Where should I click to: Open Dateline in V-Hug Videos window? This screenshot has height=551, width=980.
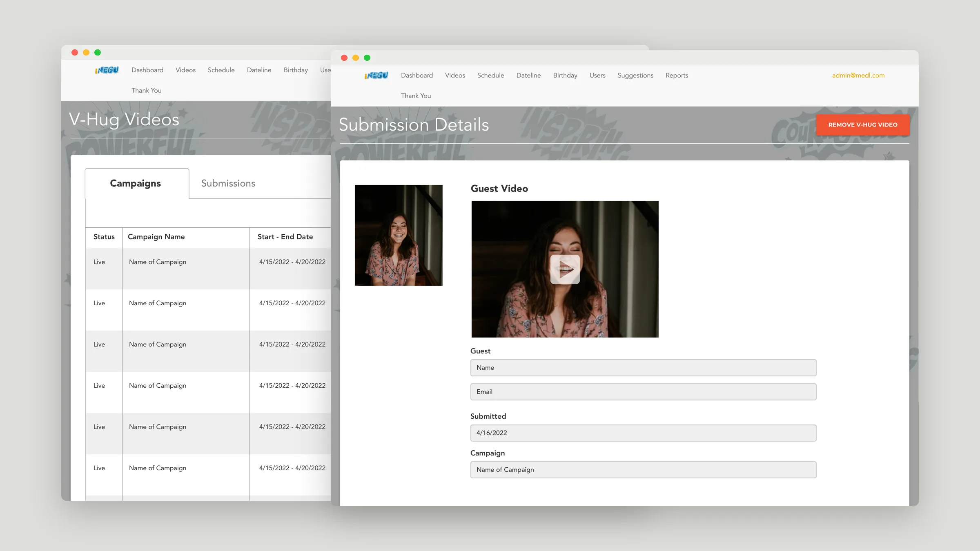pyautogui.click(x=259, y=70)
